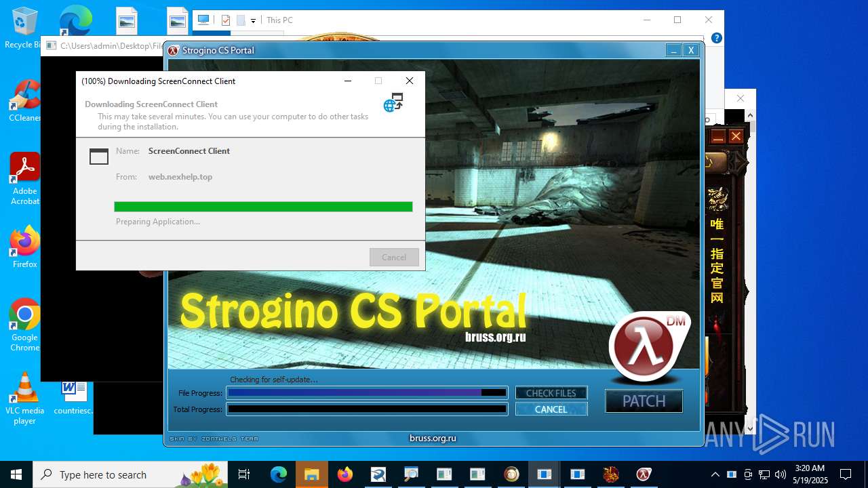Click the red minimize button of game launcher
868x488 pixels.
718,137
